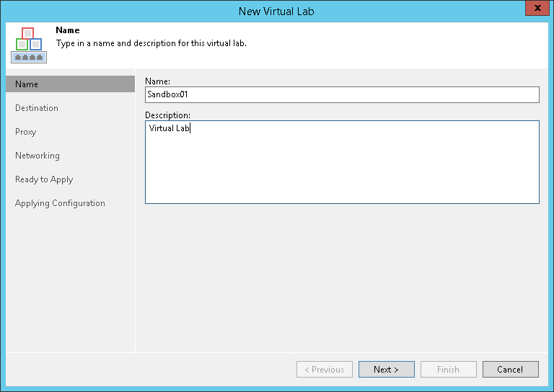Click the "Name:" field label
Image resolution: width=554 pixels, height=392 pixels.
coord(157,81)
